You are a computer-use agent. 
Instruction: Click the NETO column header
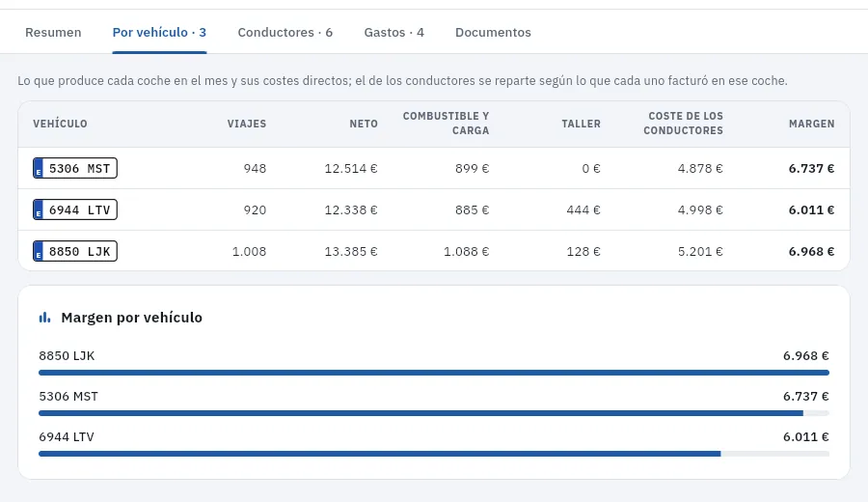pos(364,124)
